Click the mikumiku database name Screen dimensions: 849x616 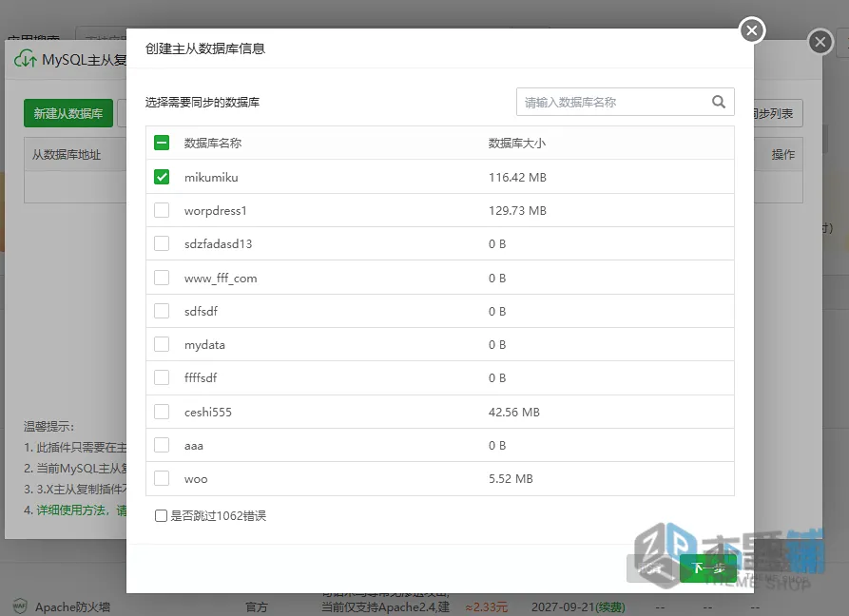[211, 178]
